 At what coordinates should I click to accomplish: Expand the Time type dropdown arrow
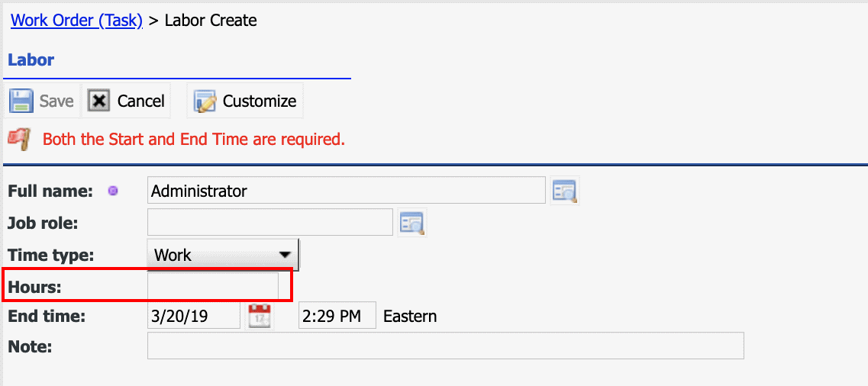tap(285, 255)
